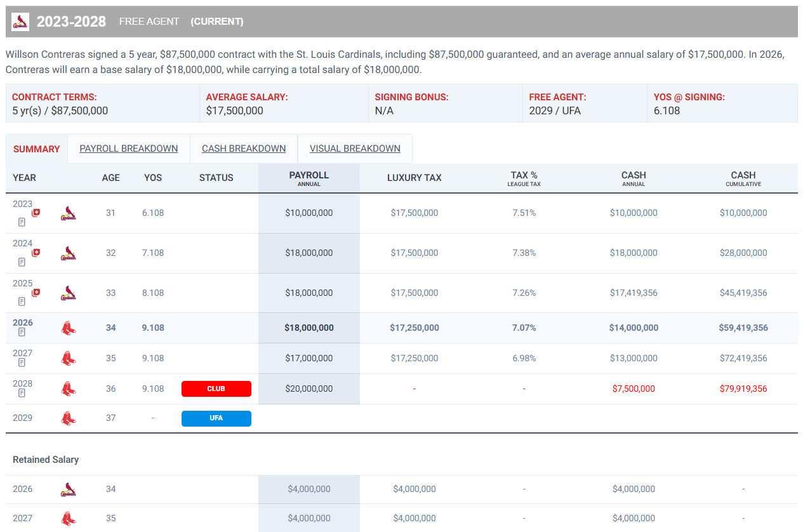Click the red CLUB option badge for 2028
Viewport: 810px width, 532px height.
[216, 389]
